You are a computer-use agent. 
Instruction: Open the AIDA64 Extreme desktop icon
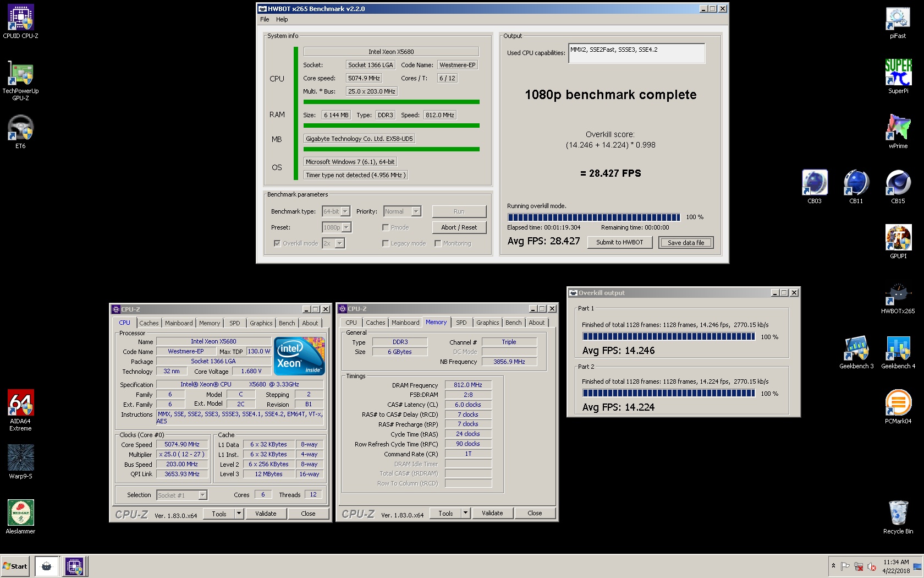20,410
